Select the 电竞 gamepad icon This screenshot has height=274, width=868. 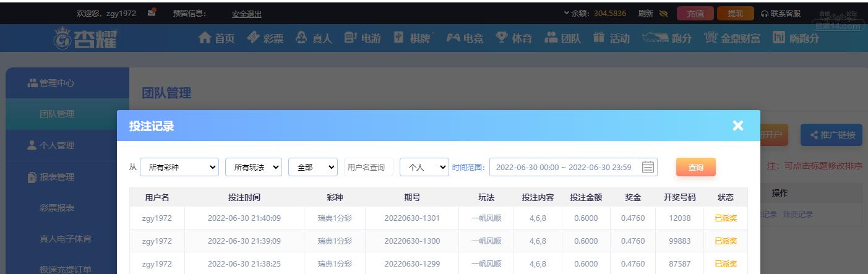453,38
